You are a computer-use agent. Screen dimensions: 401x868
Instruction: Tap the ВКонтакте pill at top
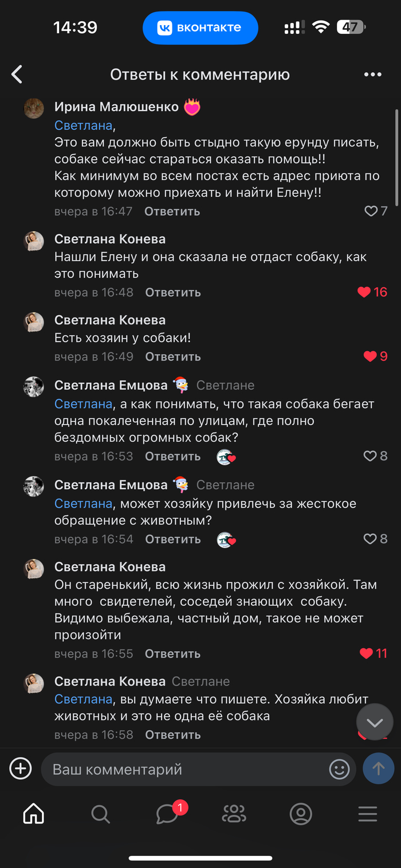(200, 27)
